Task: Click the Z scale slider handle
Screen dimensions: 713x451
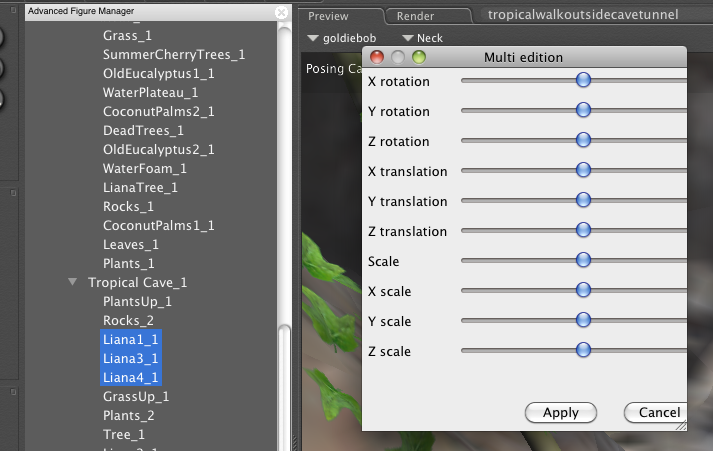Action: [x=584, y=350]
